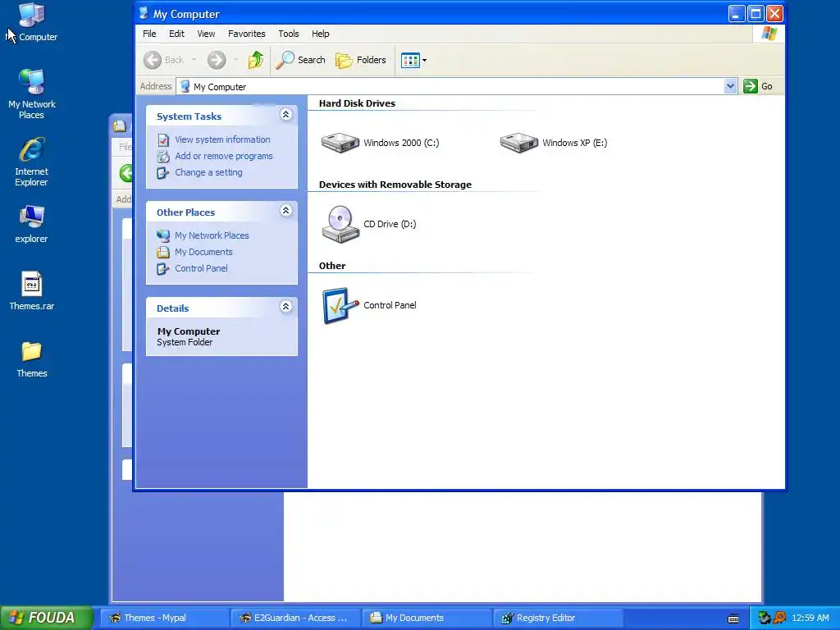Open the Help menu

(321, 34)
